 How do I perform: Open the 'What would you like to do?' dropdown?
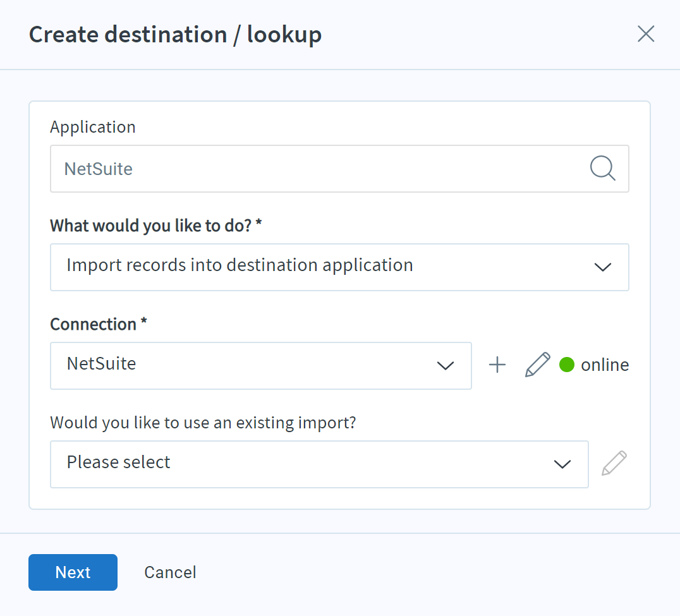pos(339,267)
